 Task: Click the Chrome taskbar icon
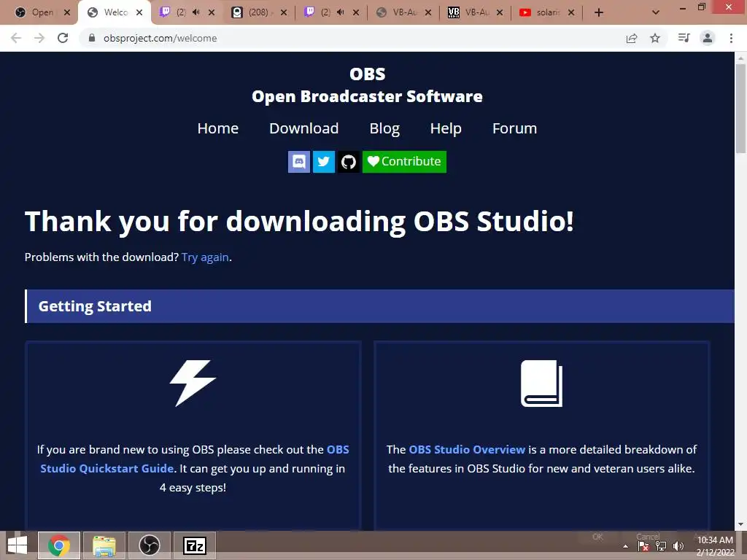coord(59,545)
